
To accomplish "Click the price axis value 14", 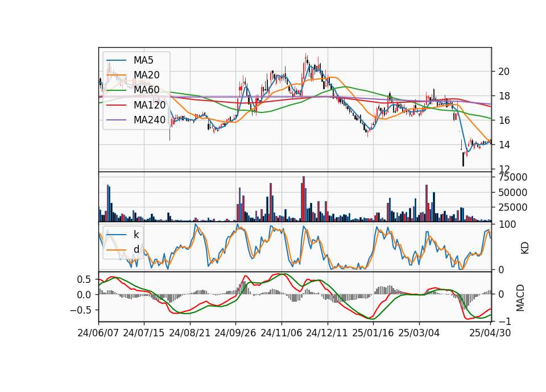I will 504,145.
